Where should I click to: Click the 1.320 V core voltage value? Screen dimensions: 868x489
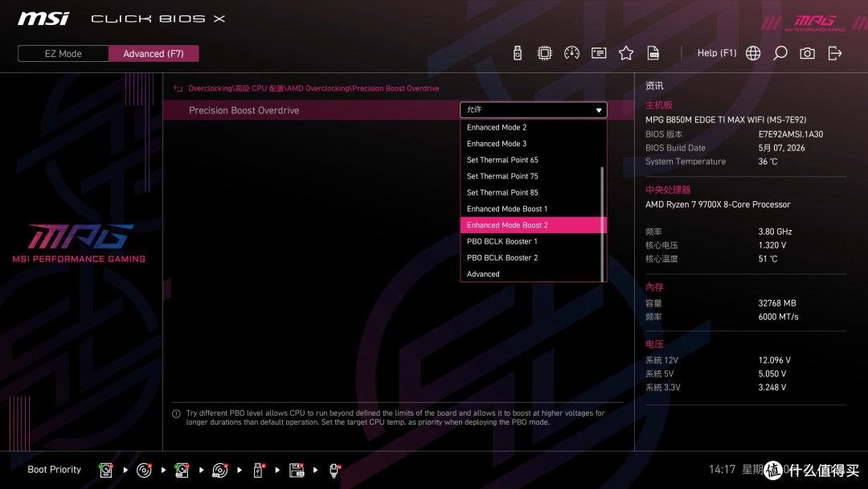pyautogui.click(x=772, y=245)
